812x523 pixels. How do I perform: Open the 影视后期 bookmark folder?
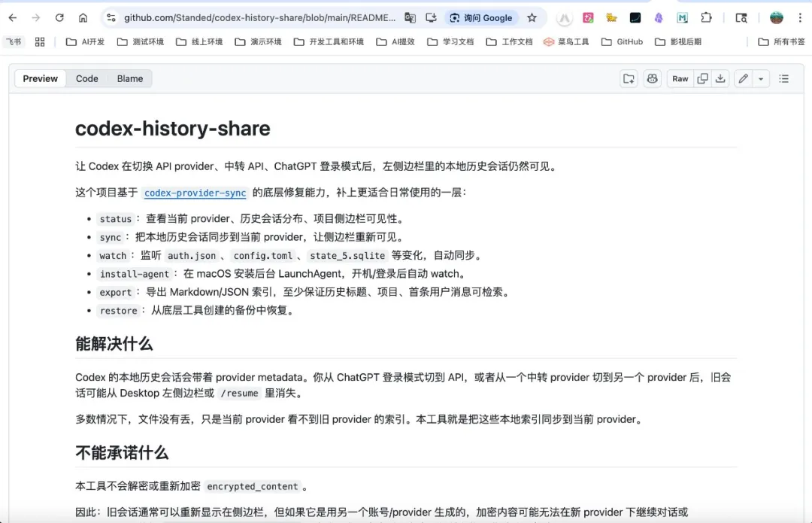678,41
